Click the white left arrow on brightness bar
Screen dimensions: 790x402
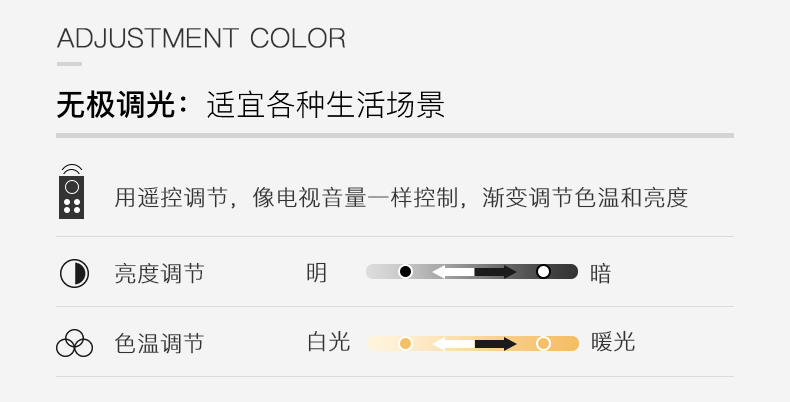(453, 272)
